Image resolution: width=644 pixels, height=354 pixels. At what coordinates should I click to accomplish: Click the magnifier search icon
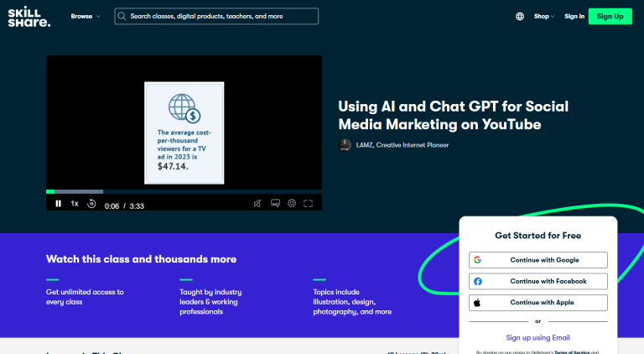coord(122,17)
